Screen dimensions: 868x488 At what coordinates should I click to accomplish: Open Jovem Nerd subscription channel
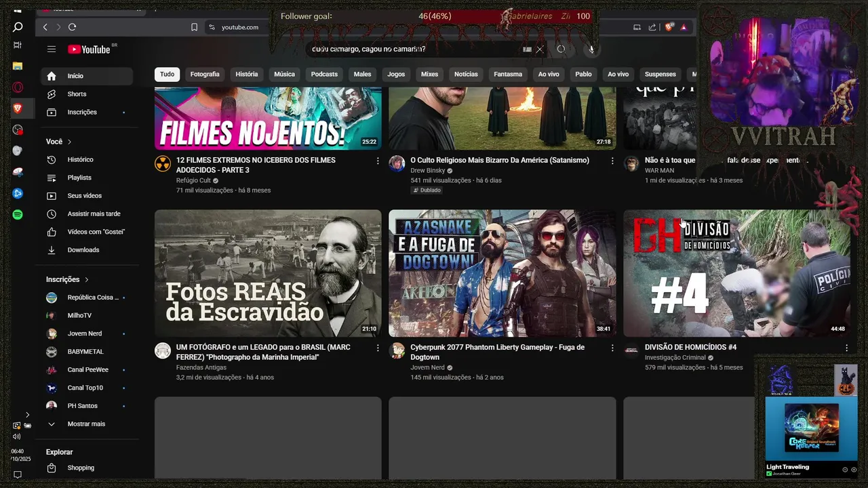point(87,333)
